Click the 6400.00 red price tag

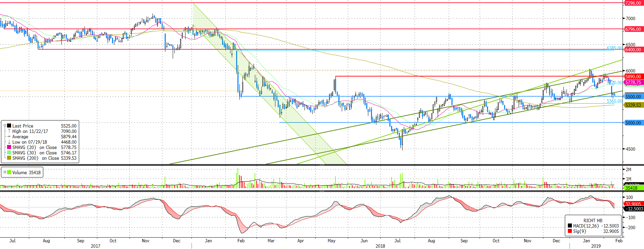(x=633, y=50)
